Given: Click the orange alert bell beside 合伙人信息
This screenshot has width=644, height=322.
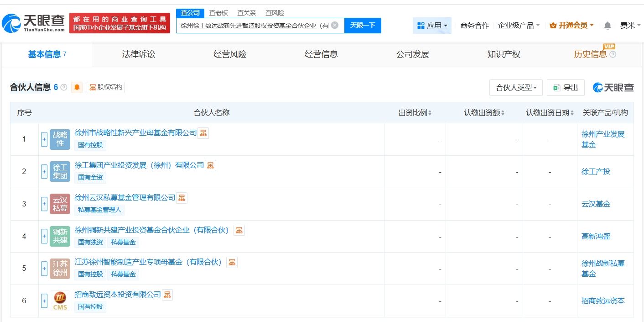Looking at the screenshot, I should click(x=77, y=87).
